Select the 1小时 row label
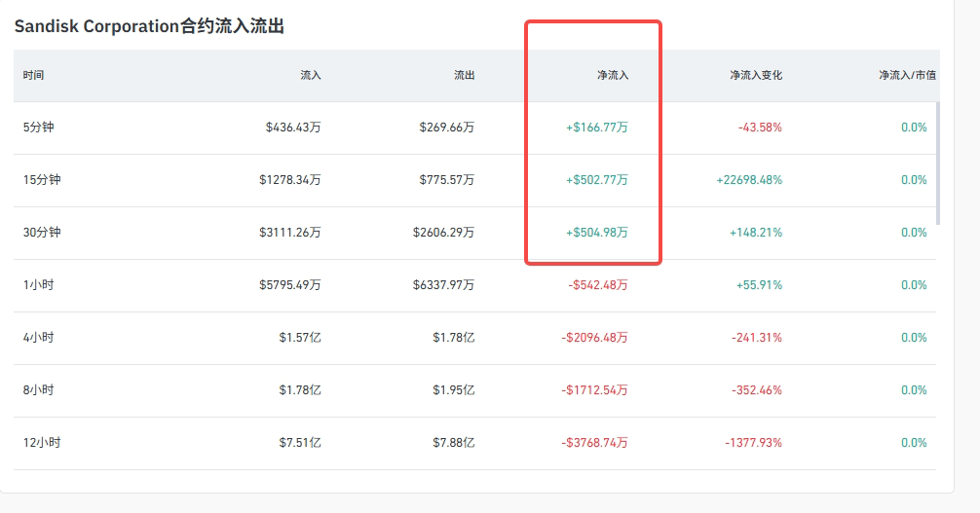This screenshot has height=513, width=980. [x=39, y=285]
